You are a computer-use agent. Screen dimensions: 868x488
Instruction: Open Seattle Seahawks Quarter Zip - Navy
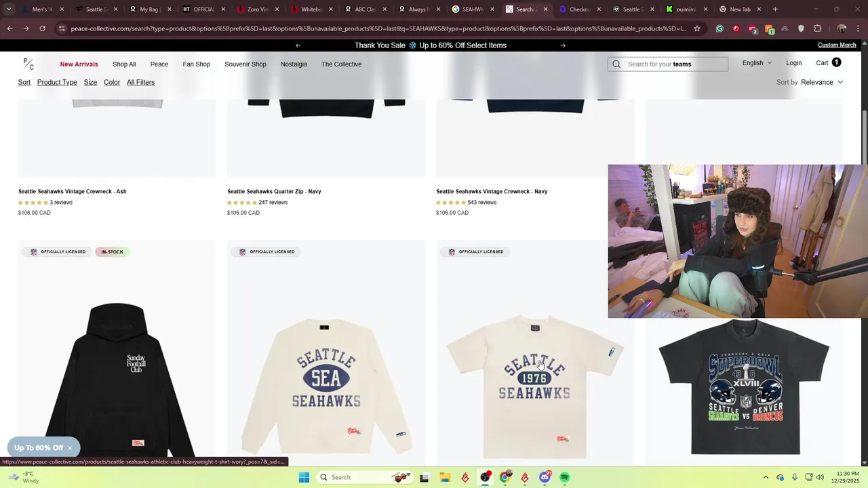point(274,191)
